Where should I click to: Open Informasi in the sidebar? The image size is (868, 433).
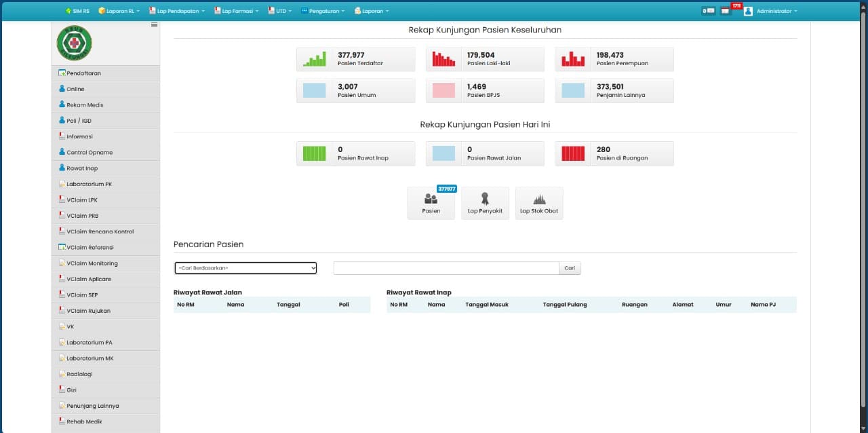[x=106, y=136]
